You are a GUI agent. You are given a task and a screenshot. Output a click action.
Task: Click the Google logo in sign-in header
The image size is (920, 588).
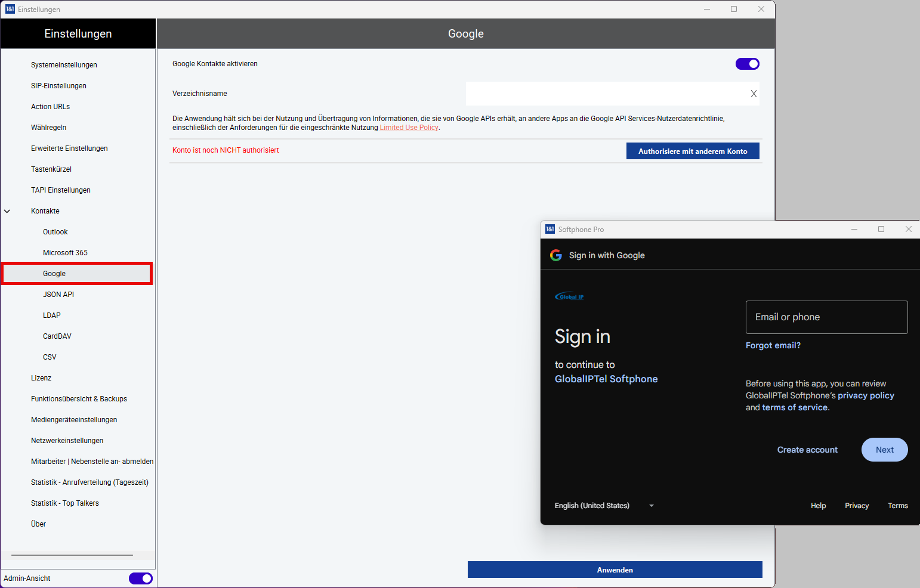pos(556,255)
